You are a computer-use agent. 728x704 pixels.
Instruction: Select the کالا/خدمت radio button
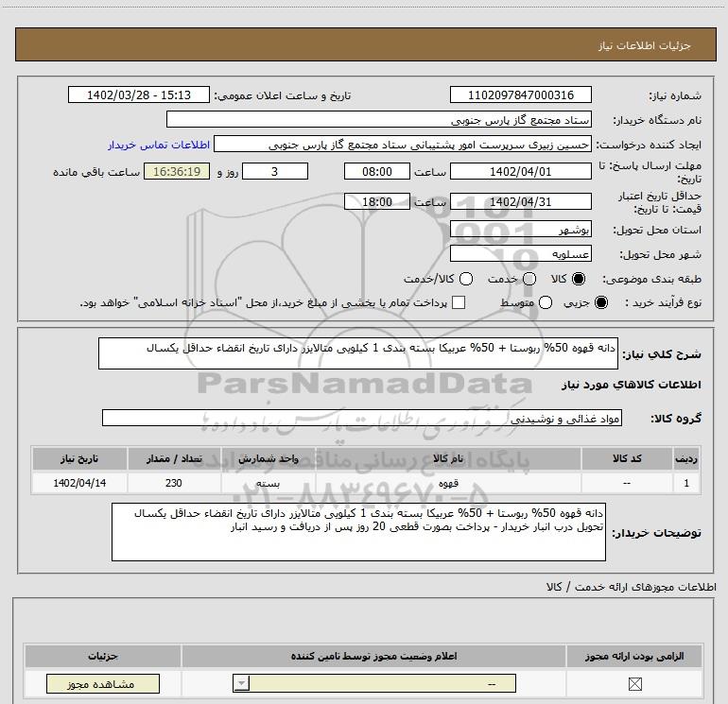(466, 279)
